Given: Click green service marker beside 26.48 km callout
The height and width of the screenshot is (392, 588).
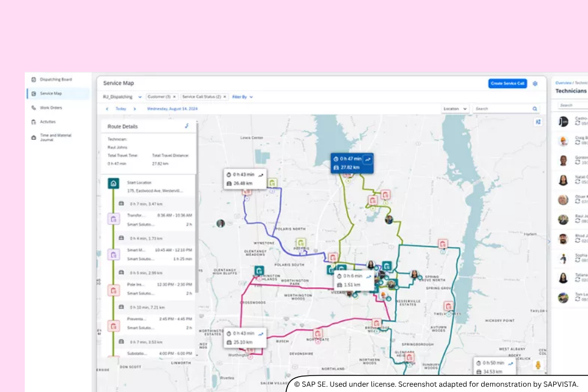Looking at the screenshot, I should click(x=272, y=183).
